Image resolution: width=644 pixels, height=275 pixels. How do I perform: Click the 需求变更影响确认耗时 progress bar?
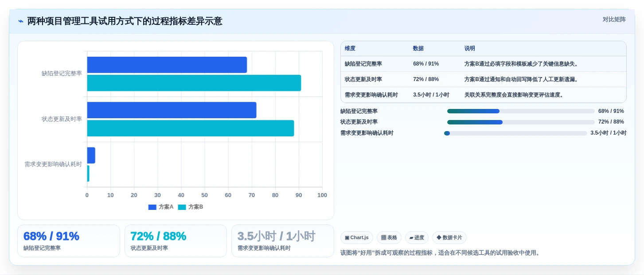pos(515,133)
